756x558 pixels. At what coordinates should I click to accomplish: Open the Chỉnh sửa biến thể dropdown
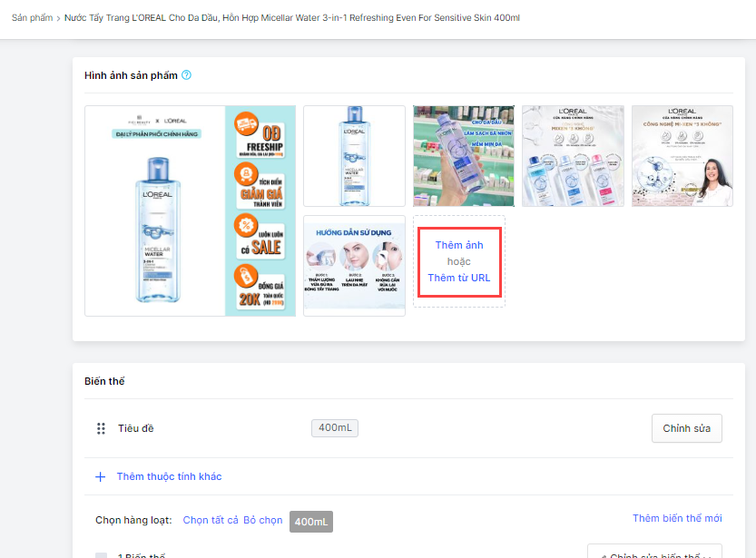[x=654, y=552]
